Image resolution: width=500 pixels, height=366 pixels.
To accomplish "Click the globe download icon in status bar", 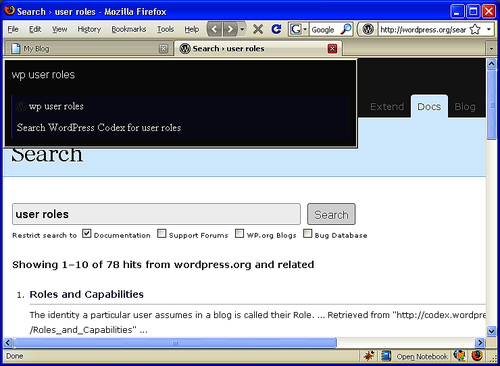I will (x=460, y=356).
